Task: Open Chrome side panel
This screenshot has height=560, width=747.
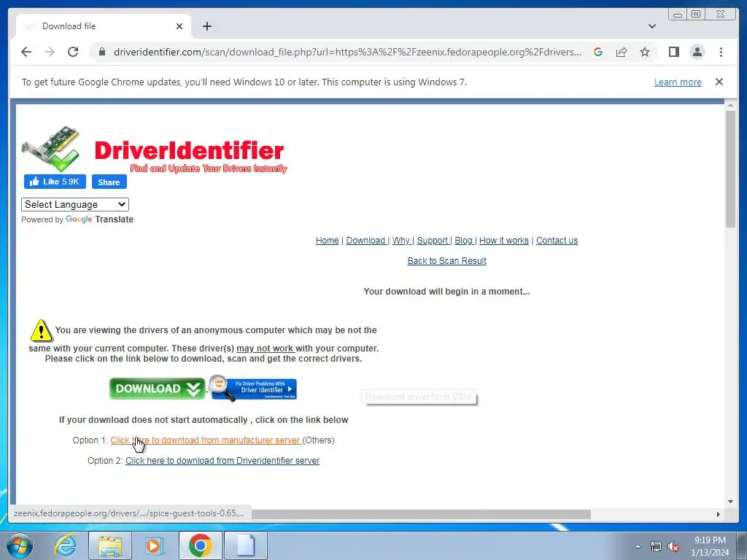Action: [x=673, y=52]
